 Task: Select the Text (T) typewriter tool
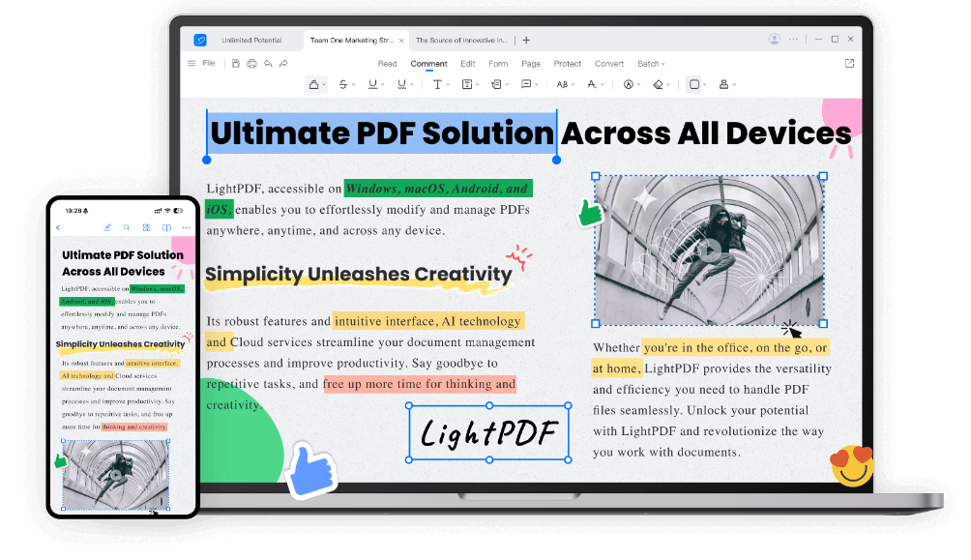tap(437, 84)
